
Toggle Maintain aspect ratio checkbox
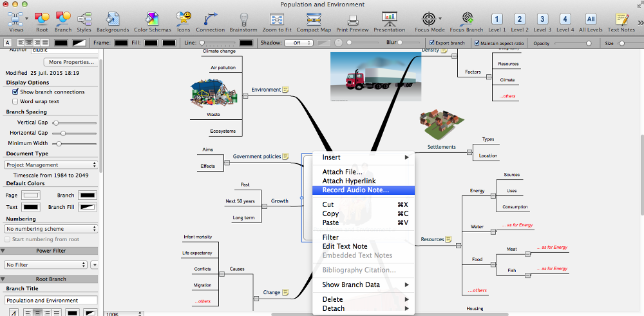pos(477,43)
